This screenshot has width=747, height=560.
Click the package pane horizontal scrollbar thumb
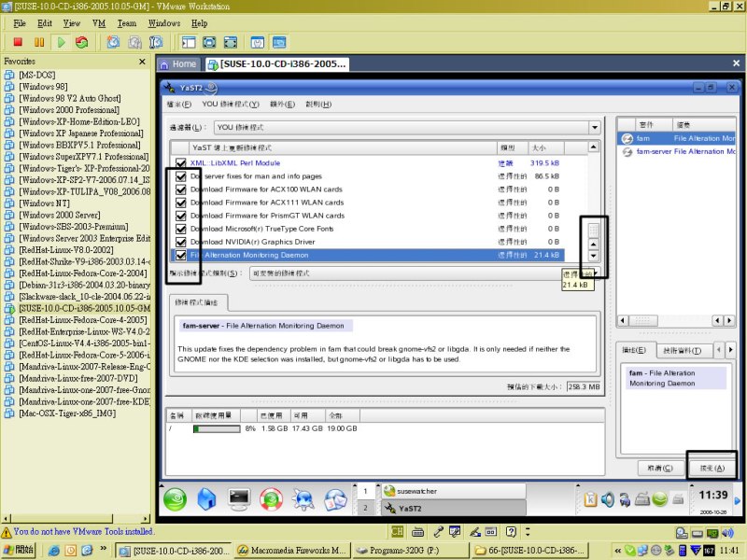(642, 321)
